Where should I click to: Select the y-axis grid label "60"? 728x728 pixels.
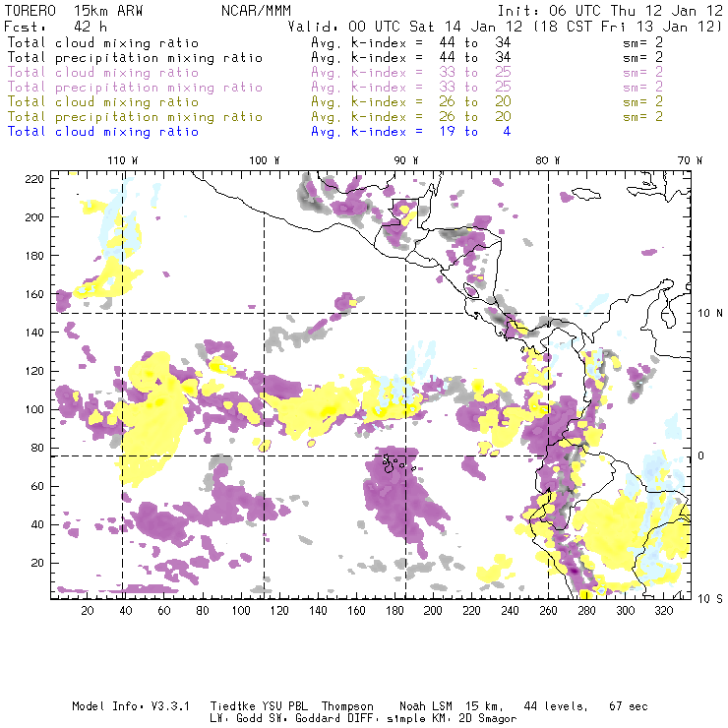[38, 487]
